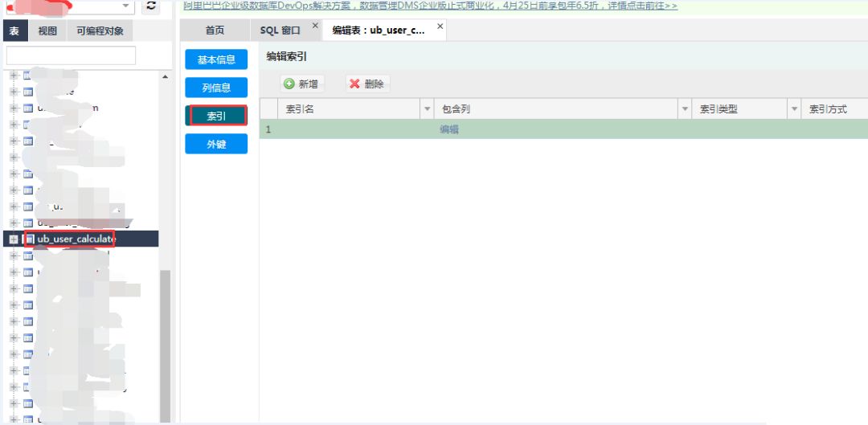Click the refresh icon beside the database selector

click(x=151, y=6)
